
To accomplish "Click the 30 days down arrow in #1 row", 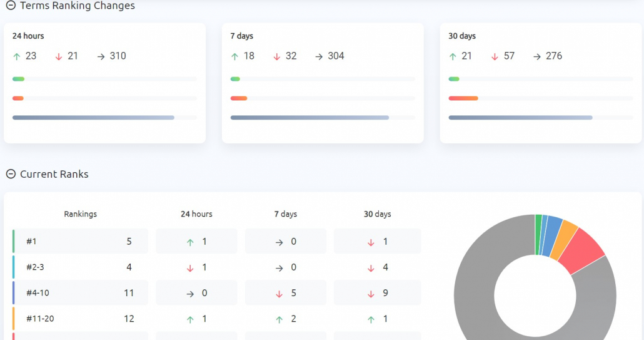I will tap(371, 242).
